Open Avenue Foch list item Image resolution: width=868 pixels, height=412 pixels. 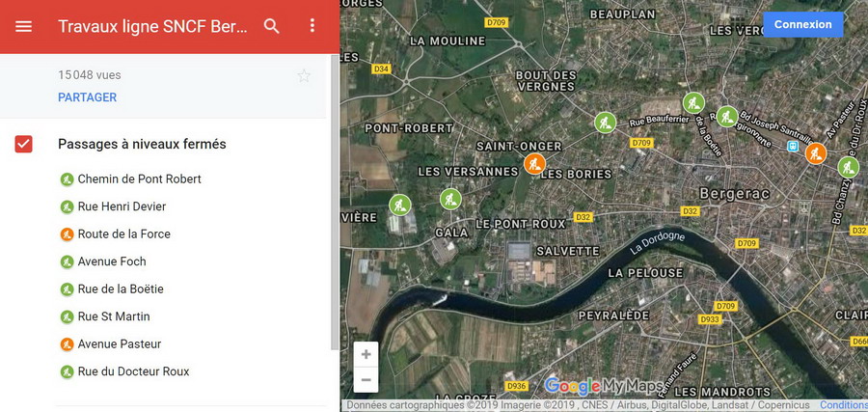[x=112, y=261]
